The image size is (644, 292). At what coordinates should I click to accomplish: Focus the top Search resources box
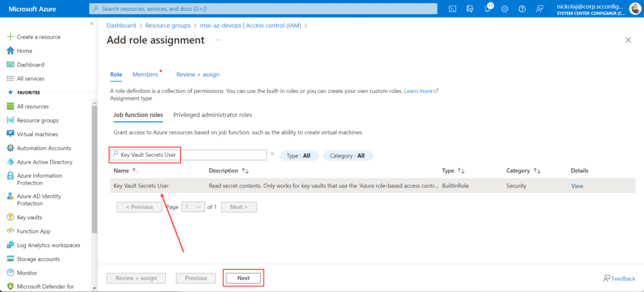[x=264, y=9]
